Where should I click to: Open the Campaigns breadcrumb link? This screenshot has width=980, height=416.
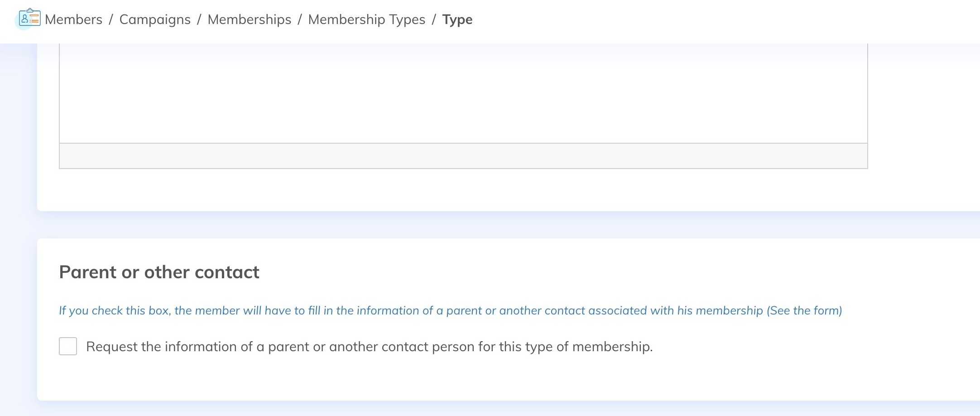click(155, 19)
